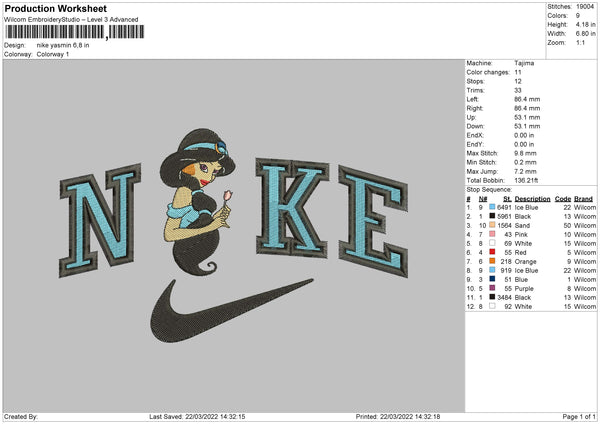Select the 'Colorway 1' value
This screenshot has height=424, width=600.
click(x=53, y=54)
